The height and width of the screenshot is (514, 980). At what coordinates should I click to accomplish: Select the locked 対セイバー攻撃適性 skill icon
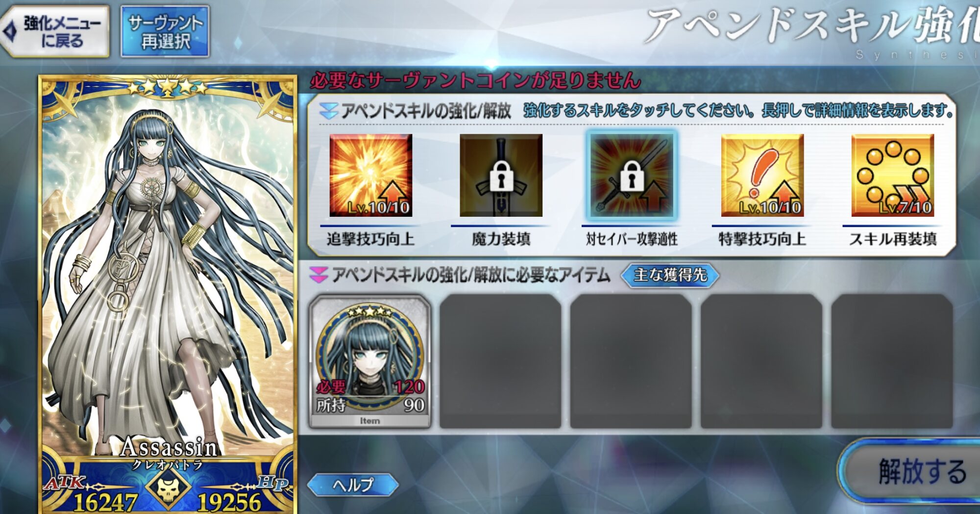tap(632, 175)
